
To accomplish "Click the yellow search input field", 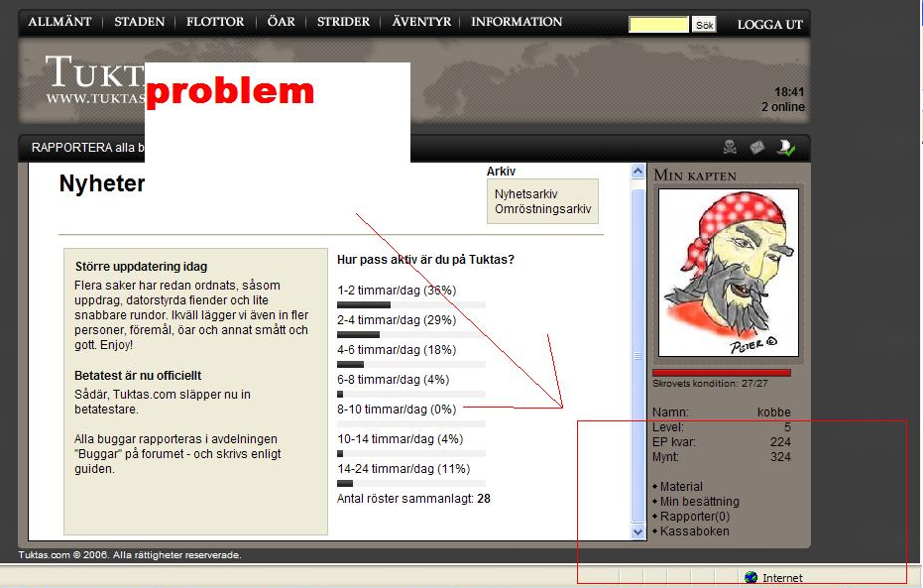I will coord(658,25).
